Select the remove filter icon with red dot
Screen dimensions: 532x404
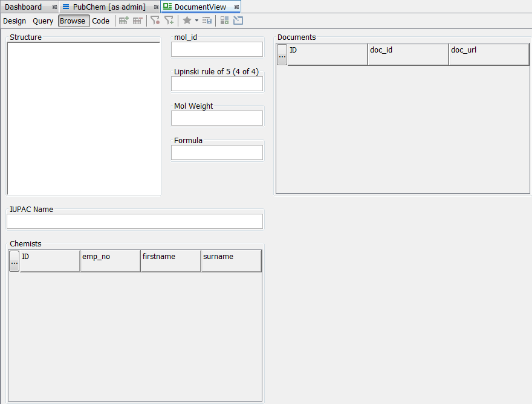[x=155, y=20]
